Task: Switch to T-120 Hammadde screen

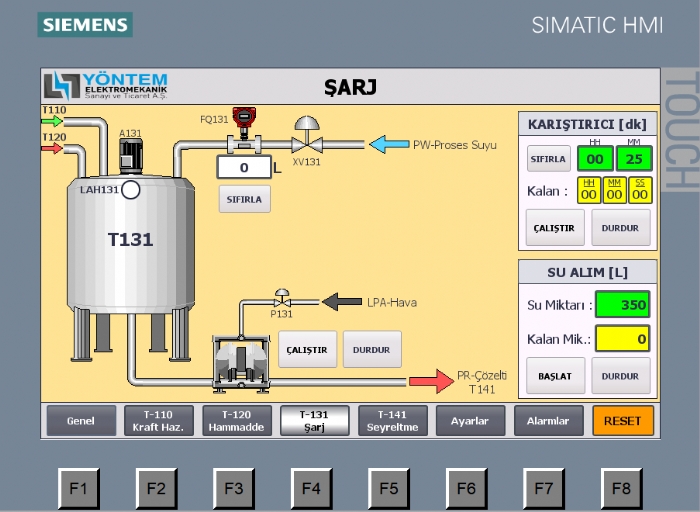Action: 237,420
